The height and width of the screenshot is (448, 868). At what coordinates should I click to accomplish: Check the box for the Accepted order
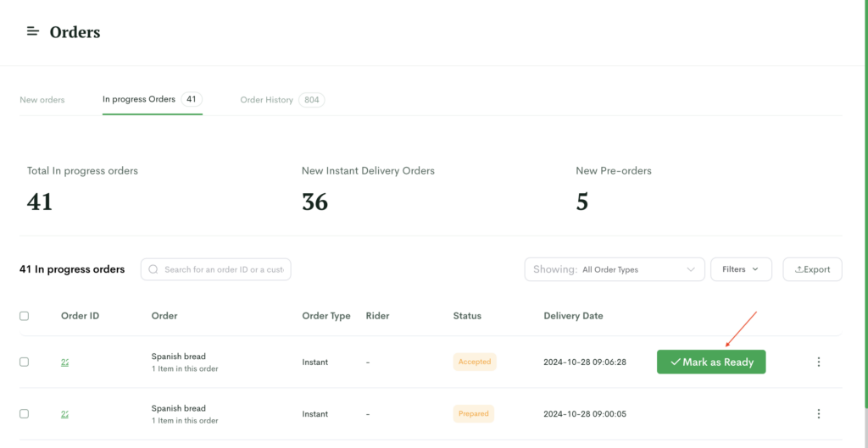pyautogui.click(x=25, y=362)
